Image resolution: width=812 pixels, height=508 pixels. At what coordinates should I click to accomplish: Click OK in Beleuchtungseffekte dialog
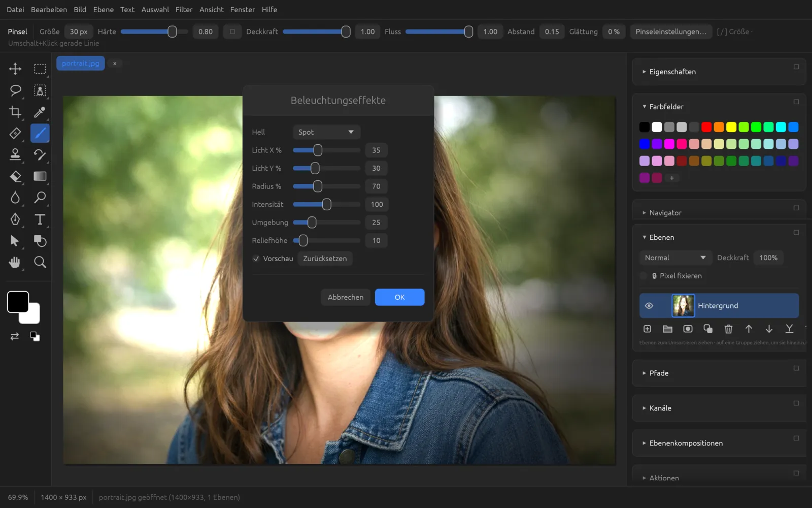(399, 297)
